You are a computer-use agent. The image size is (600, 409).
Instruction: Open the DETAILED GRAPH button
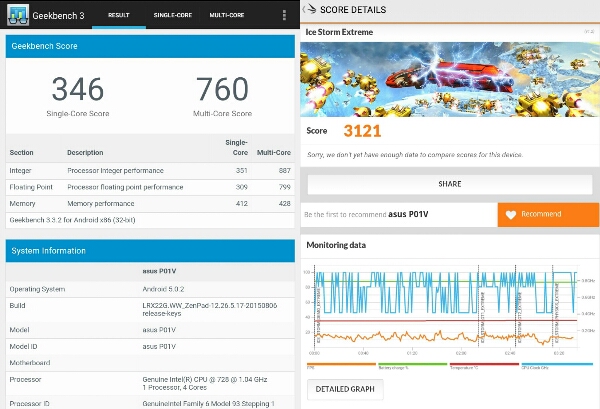click(345, 389)
